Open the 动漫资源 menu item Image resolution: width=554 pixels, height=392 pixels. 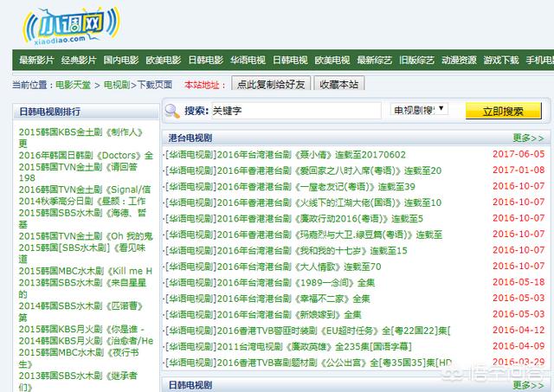coord(459,60)
